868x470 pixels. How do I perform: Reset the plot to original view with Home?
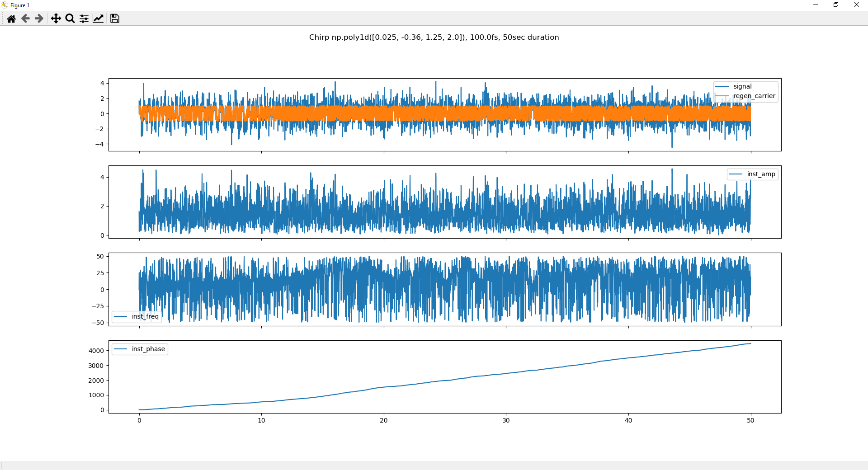[11, 19]
